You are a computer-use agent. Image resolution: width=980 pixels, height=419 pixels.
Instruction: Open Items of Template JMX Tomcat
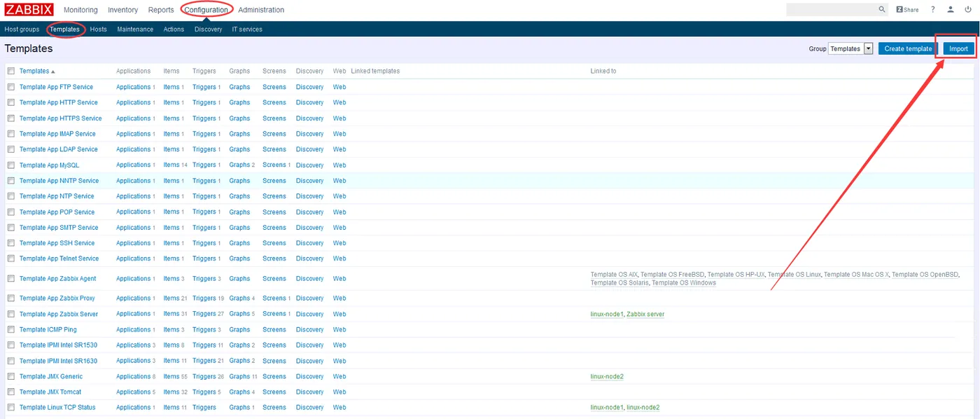click(171, 392)
